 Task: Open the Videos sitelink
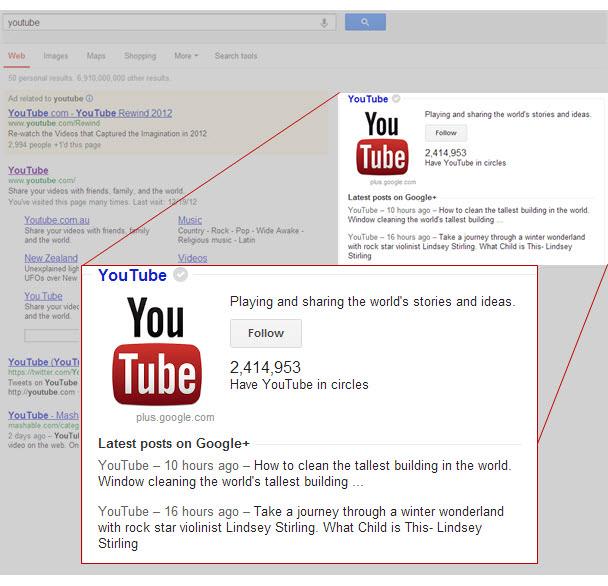(x=193, y=258)
